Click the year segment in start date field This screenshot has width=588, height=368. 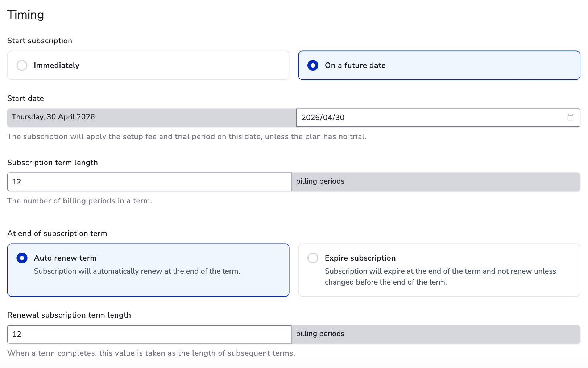coord(310,118)
